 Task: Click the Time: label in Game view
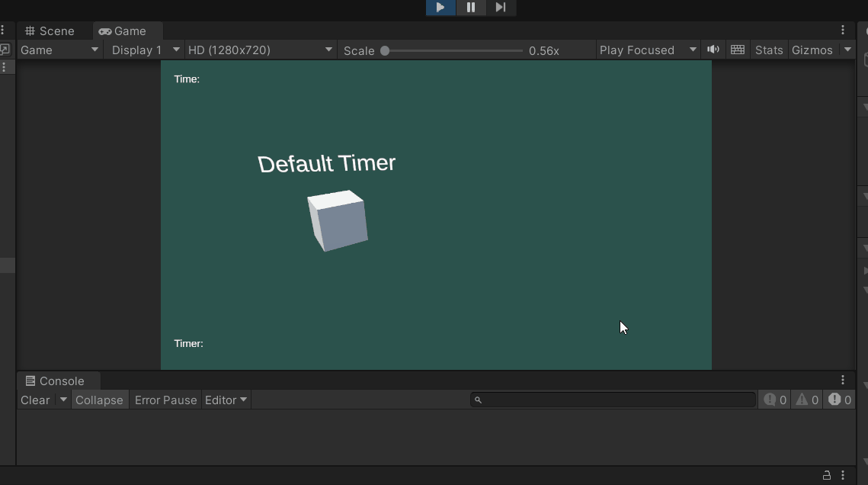pos(187,79)
